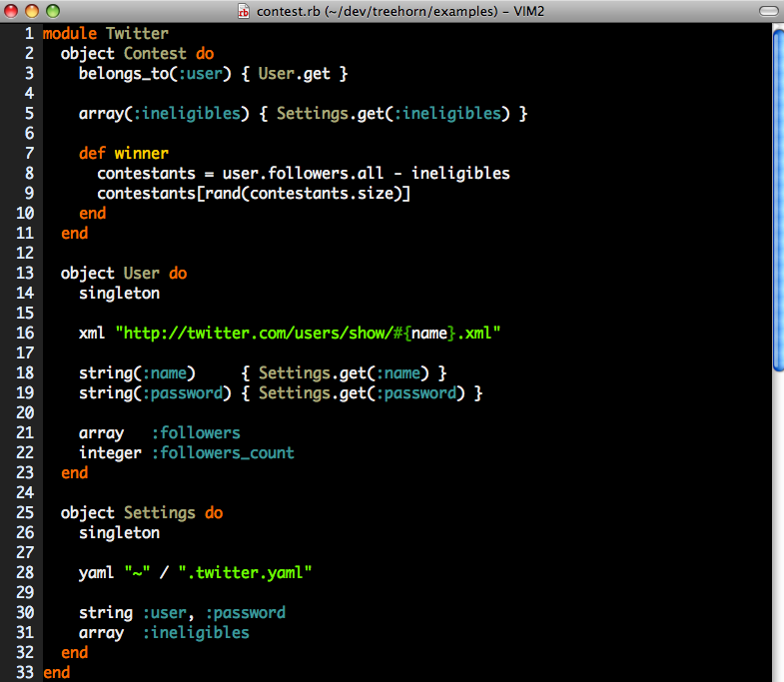784x682 pixels.
Task: Click the yellow minimize window button
Action: click(x=32, y=11)
